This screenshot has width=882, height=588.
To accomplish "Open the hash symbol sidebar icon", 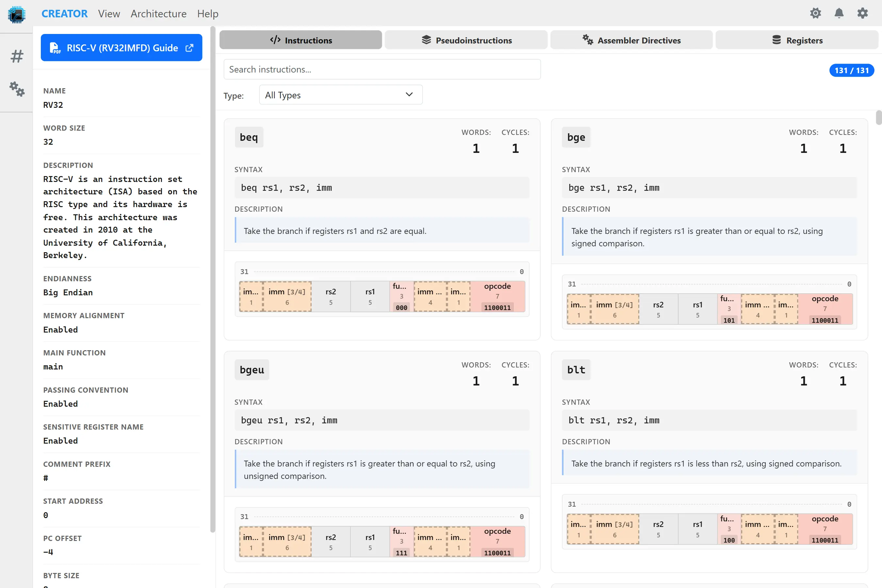I will click(x=17, y=56).
